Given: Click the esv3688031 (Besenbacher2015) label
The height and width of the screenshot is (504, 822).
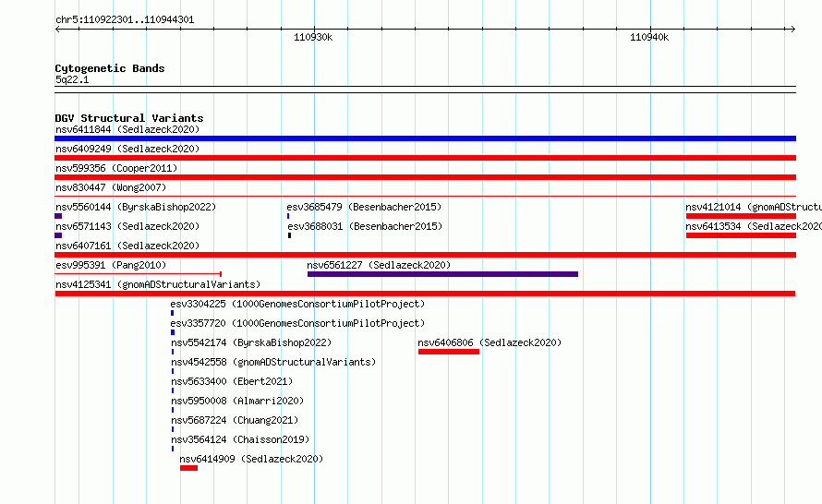Looking at the screenshot, I should coord(365,226).
